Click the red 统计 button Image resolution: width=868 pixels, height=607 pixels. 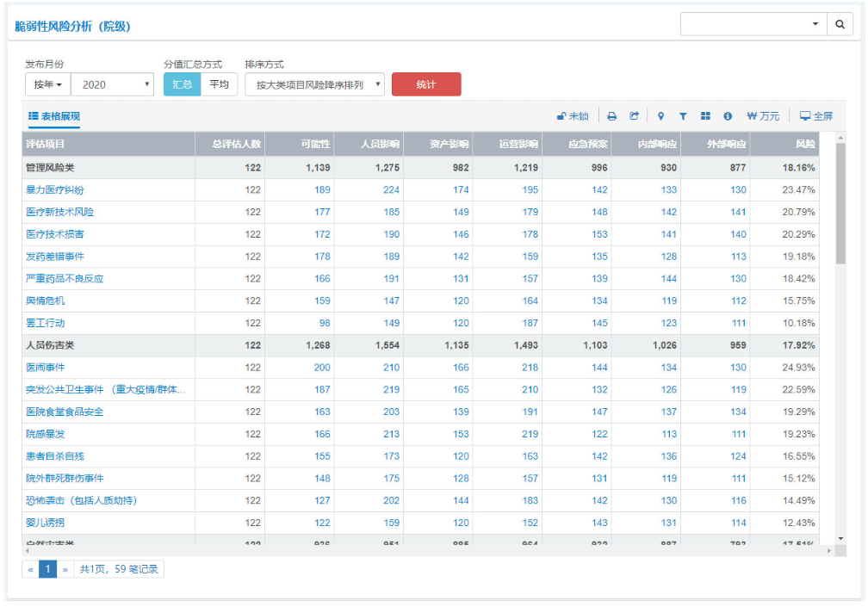pyautogui.click(x=426, y=84)
